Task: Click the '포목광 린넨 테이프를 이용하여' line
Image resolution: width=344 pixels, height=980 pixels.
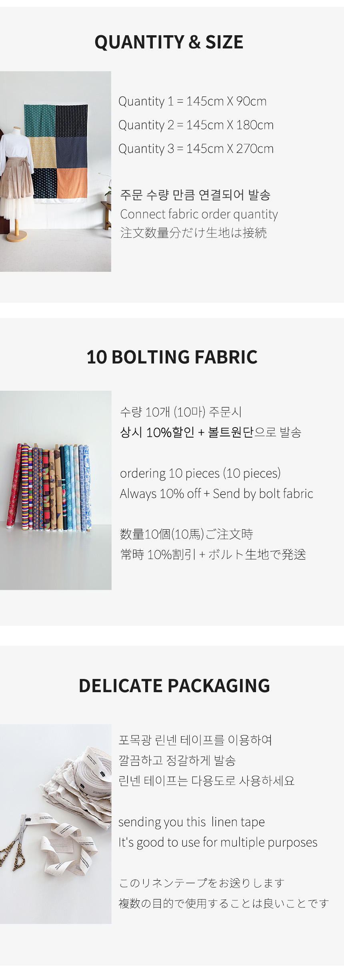Action: tap(195, 740)
